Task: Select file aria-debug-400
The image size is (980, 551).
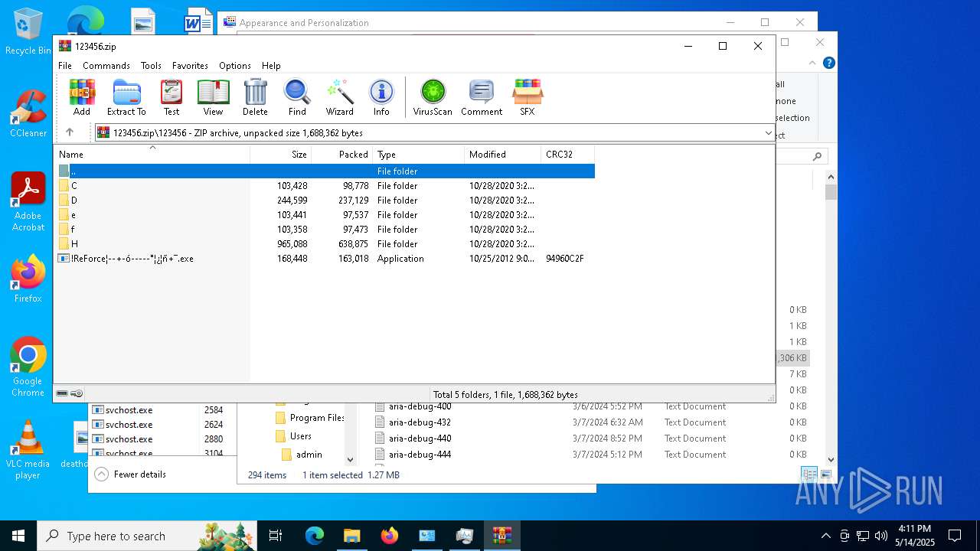Action: pos(420,406)
